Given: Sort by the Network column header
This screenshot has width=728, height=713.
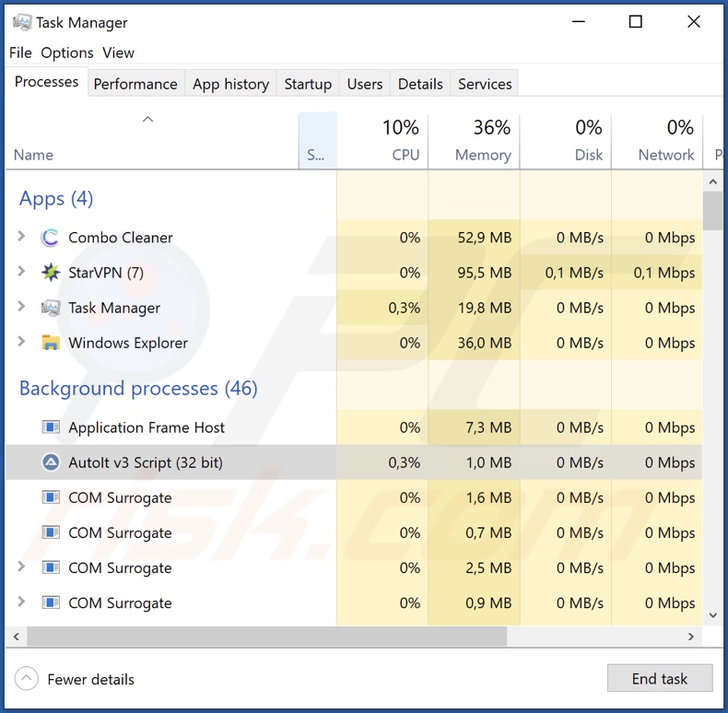Looking at the screenshot, I should point(656,141).
